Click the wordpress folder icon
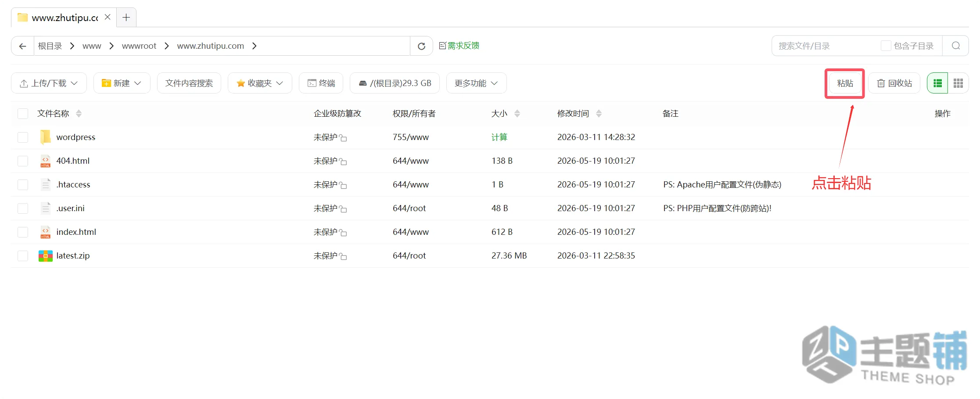This screenshot has height=399, width=980. click(x=45, y=137)
